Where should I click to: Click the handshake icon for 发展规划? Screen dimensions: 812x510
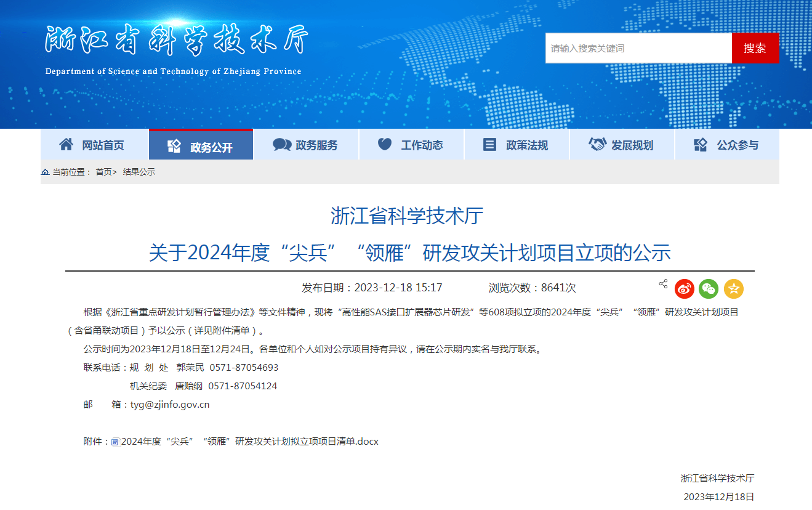pyautogui.click(x=597, y=145)
